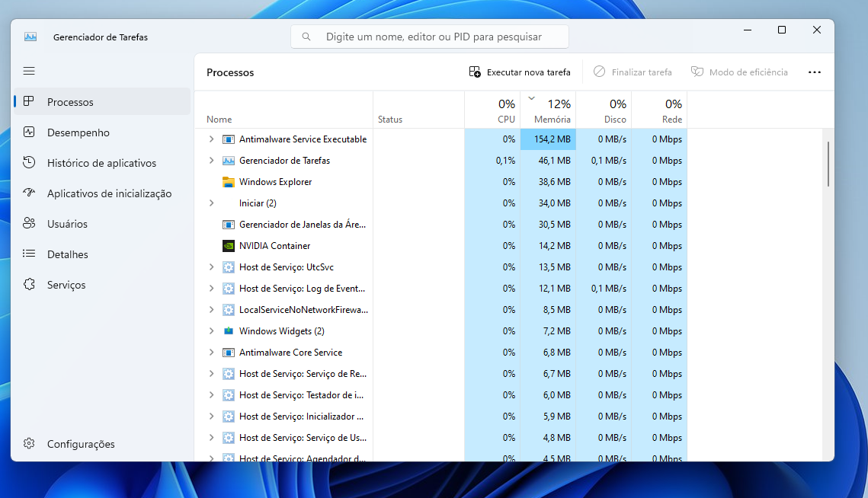
Task: Open Histórico de aplicativos page
Action: coord(102,163)
